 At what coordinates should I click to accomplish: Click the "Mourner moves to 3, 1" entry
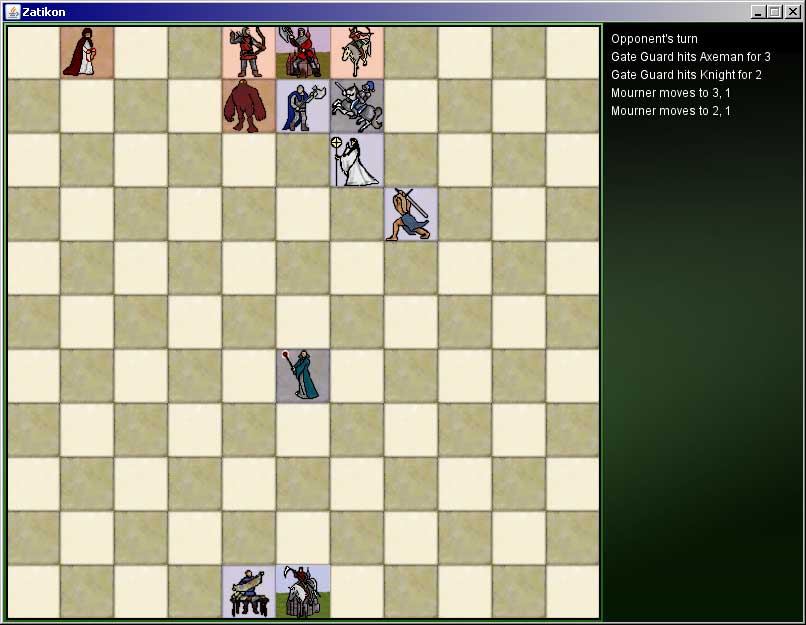click(x=670, y=93)
